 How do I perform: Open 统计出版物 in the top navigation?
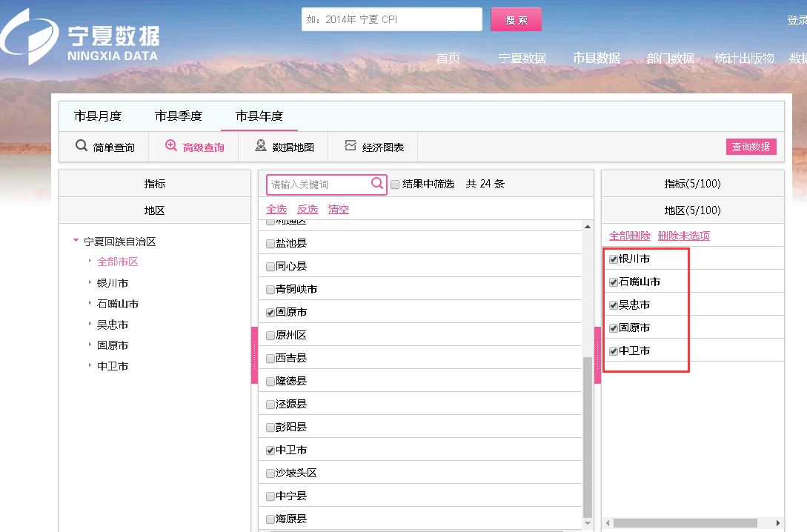[745, 58]
